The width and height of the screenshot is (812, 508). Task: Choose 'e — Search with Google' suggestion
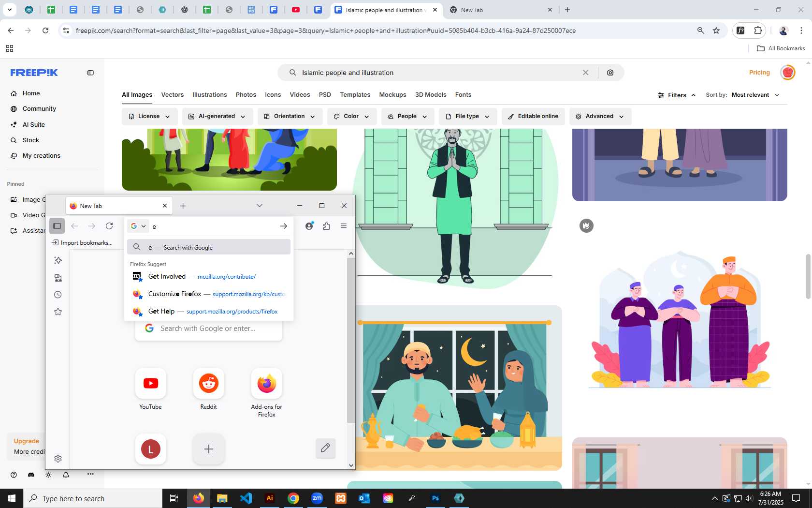pyautogui.click(x=209, y=247)
